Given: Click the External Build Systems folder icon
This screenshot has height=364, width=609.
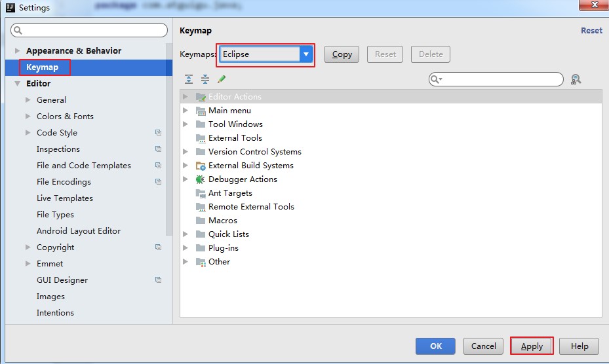Looking at the screenshot, I should click(201, 166).
